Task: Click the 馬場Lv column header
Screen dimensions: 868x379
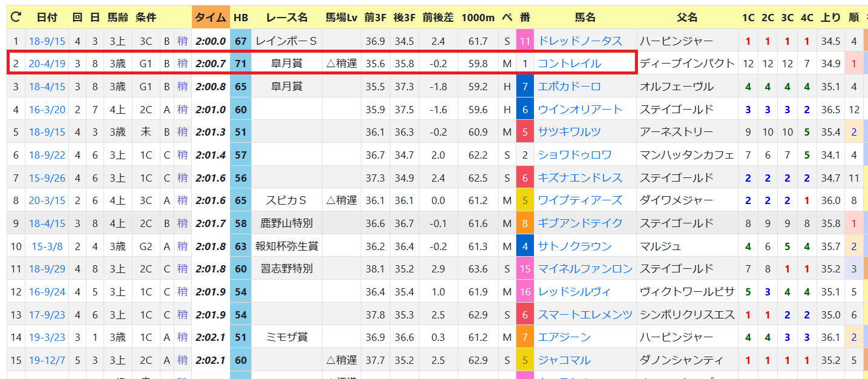Action: pos(341,18)
